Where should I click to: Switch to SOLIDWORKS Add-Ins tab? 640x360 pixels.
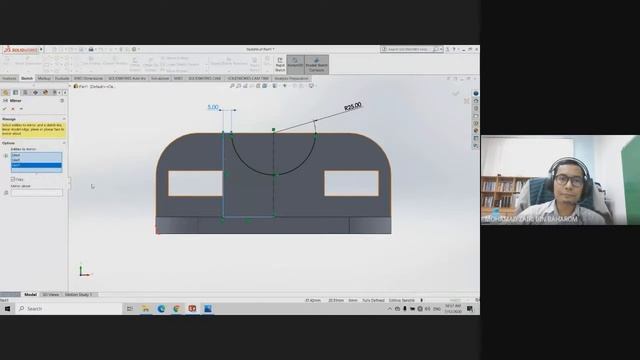click(127, 78)
